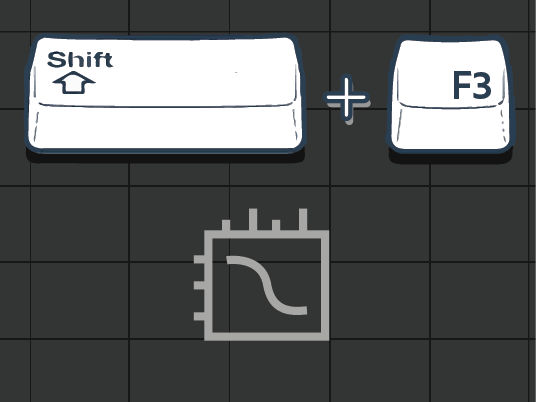Click the upper pin on the chip's left side

click(199, 259)
